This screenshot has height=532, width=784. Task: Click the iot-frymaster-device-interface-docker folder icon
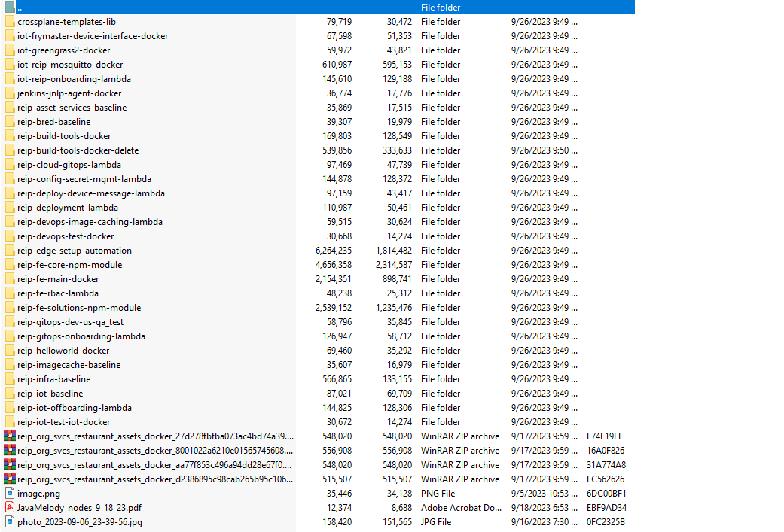coord(10,36)
